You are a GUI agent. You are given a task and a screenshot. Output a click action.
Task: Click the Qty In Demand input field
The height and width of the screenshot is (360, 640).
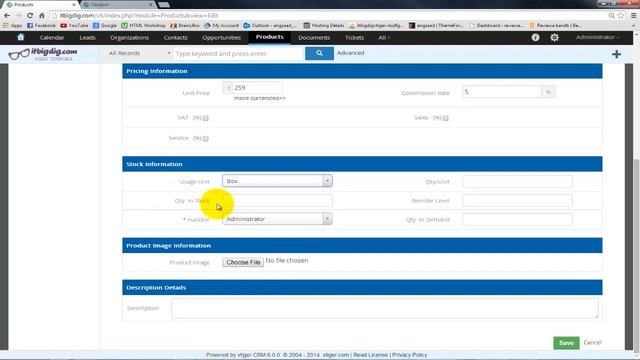coord(517,220)
